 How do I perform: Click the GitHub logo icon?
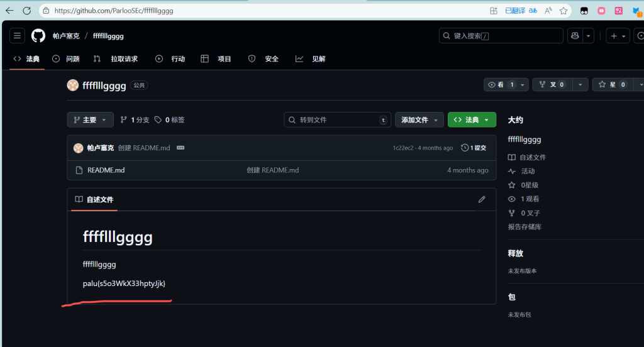click(38, 36)
